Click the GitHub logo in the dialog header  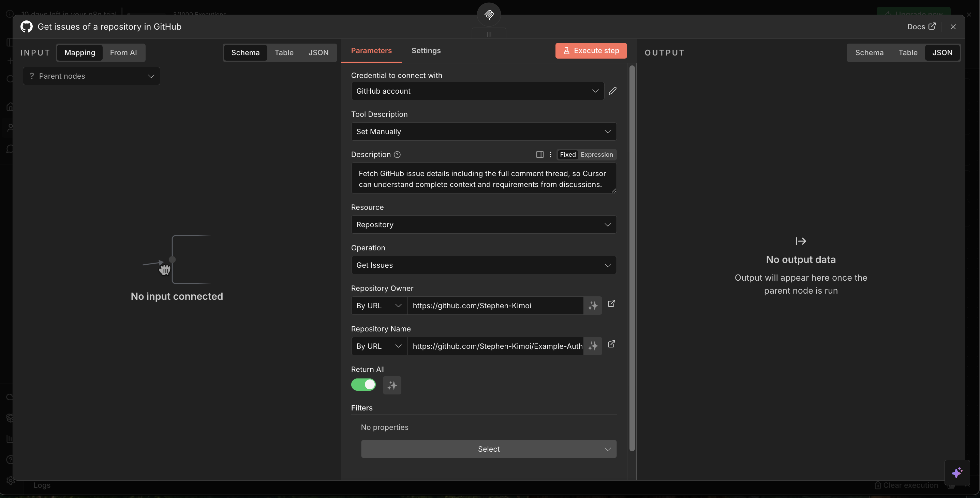tap(26, 27)
